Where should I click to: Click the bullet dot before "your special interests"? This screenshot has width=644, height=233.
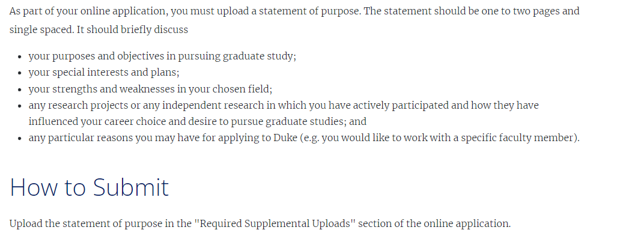[20, 73]
